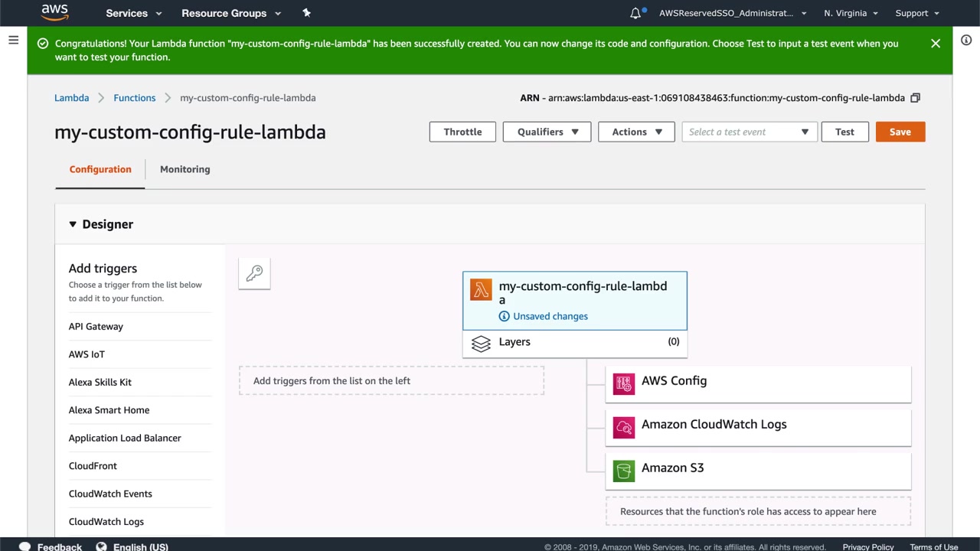
Task: Click the language globe icon
Action: pos(102,546)
